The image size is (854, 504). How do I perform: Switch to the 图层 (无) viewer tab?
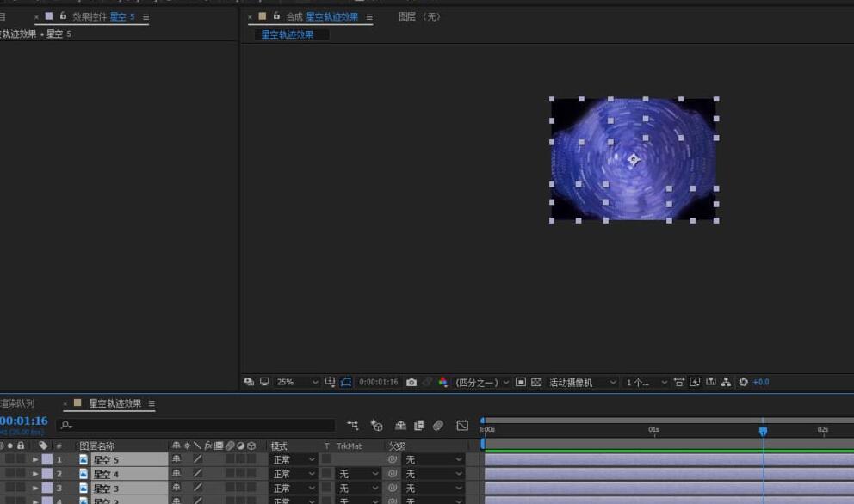click(419, 16)
